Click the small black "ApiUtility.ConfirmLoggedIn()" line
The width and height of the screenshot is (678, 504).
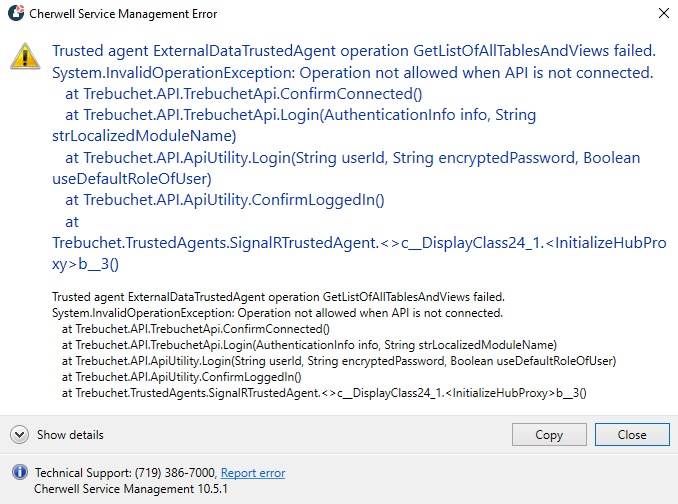click(180, 377)
